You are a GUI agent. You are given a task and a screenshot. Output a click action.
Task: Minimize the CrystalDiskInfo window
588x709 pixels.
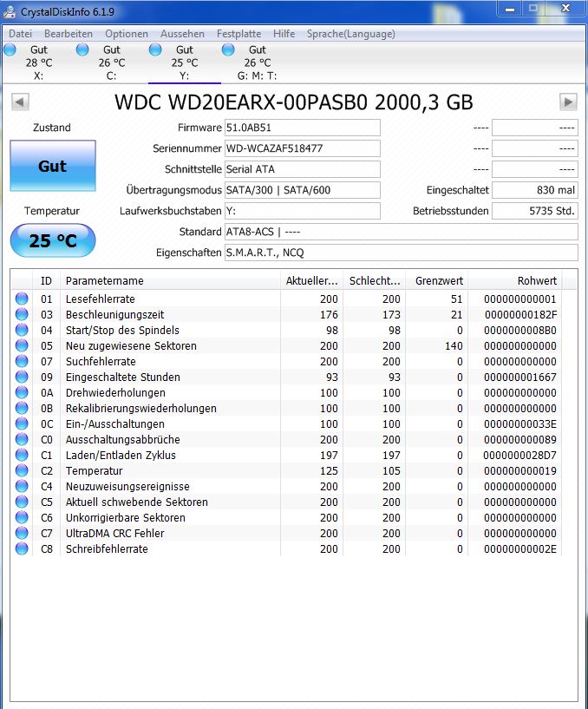(510, 9)
